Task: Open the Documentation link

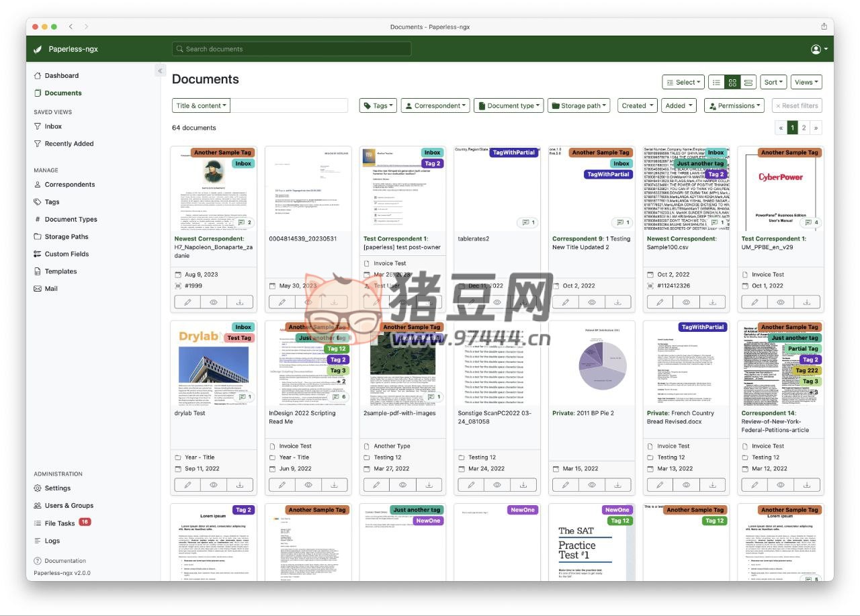Action: click(65, 561)
